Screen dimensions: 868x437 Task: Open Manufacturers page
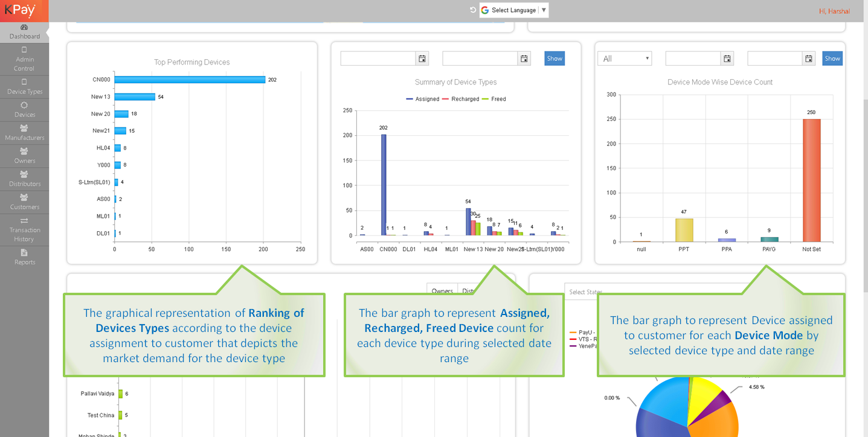24,133
